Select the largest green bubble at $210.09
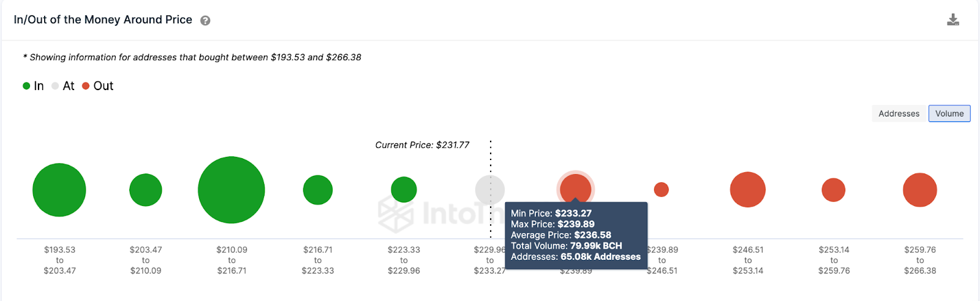The width and height of the screenshot is (980, 301). click(x=232, y=190)
